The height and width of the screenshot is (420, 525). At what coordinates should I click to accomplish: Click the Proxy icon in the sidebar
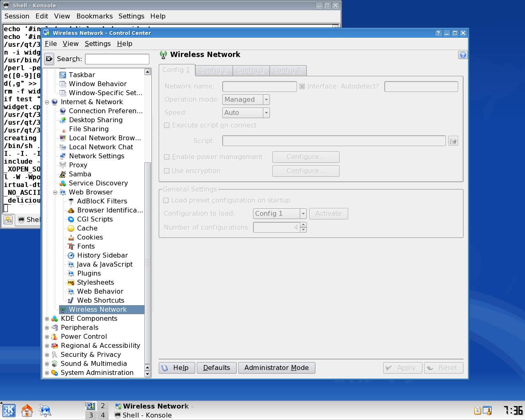point(63,165)
